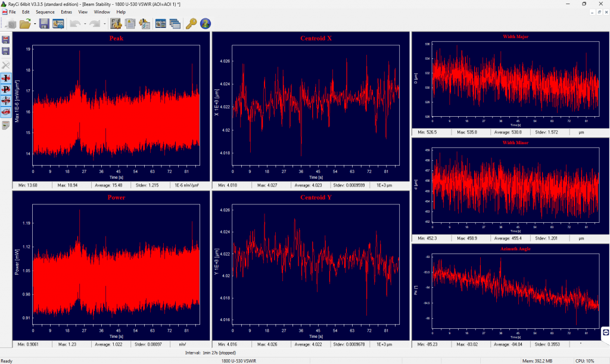Image resolution: width=610 pixels, height=364 pixels.
Task: Open a file with the folder icon
Action: click(x=25, y=24)
